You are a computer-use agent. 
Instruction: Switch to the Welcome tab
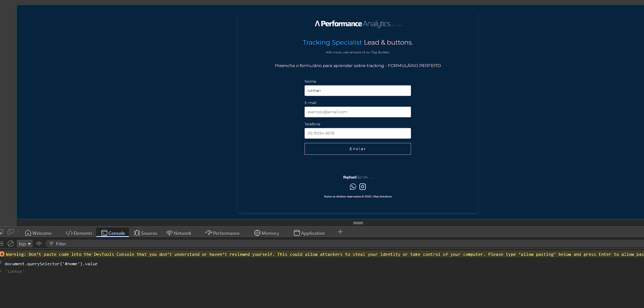point(38,233)
